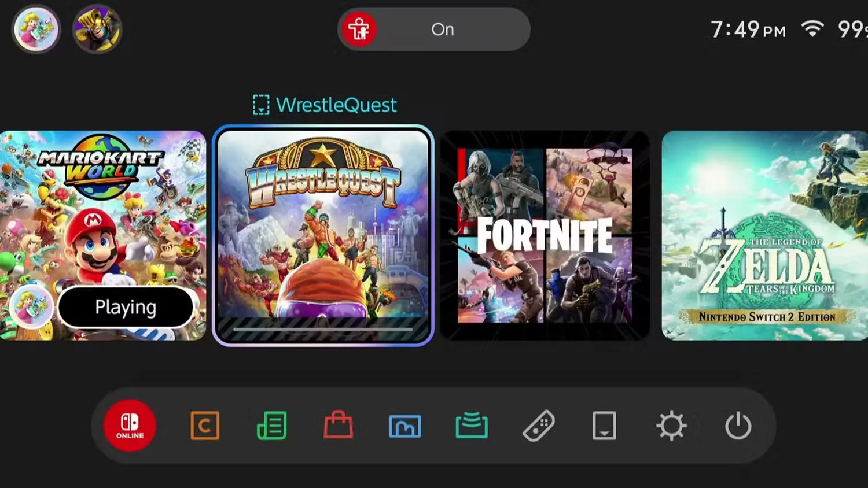Open Nintendo eShop shopping bag icon
The width and height of the screenshot is (868, 488).
(x=339, y=425)
